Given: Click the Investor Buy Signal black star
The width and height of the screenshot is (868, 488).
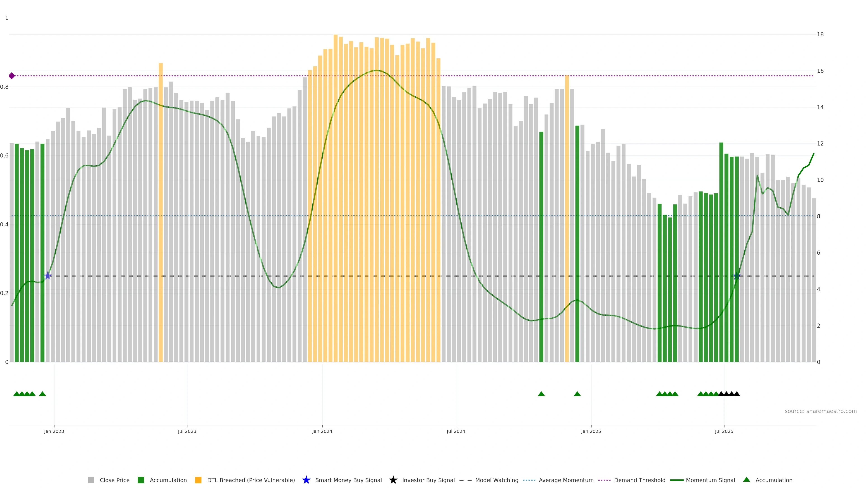Looking at the screenshot, I should point(393,480).
